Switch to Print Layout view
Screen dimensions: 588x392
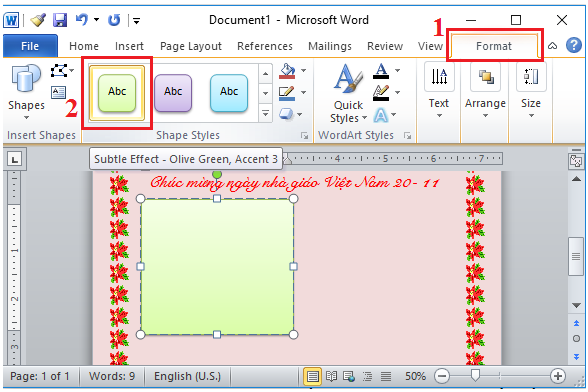(312, 376)
